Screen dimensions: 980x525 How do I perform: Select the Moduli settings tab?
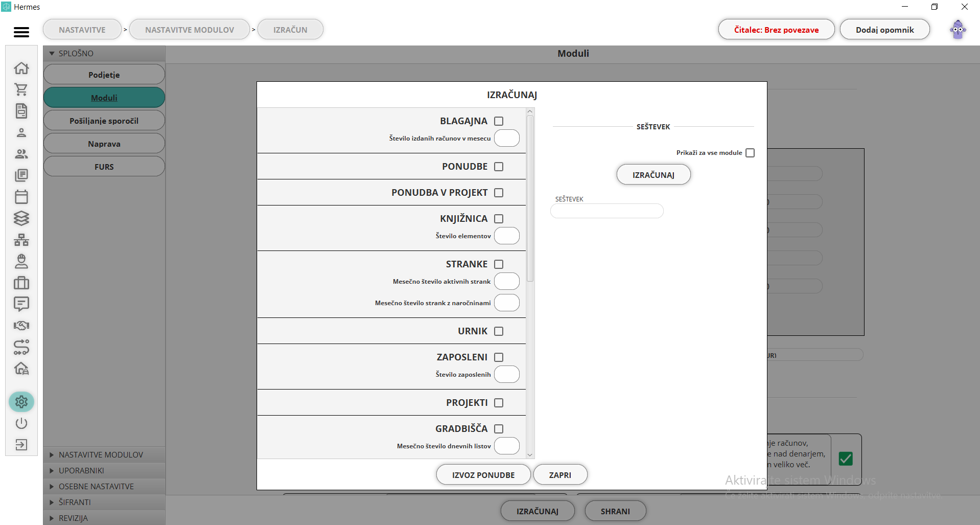pos(104,98)
